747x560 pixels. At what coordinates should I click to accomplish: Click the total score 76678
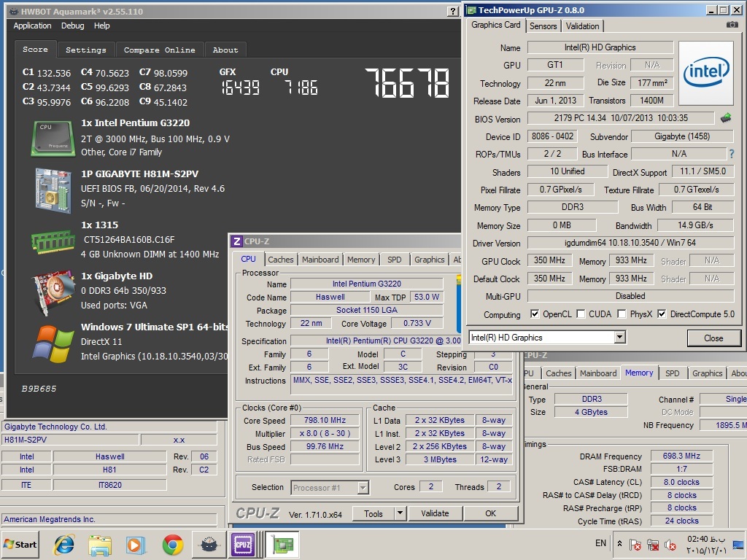[407, 83]
